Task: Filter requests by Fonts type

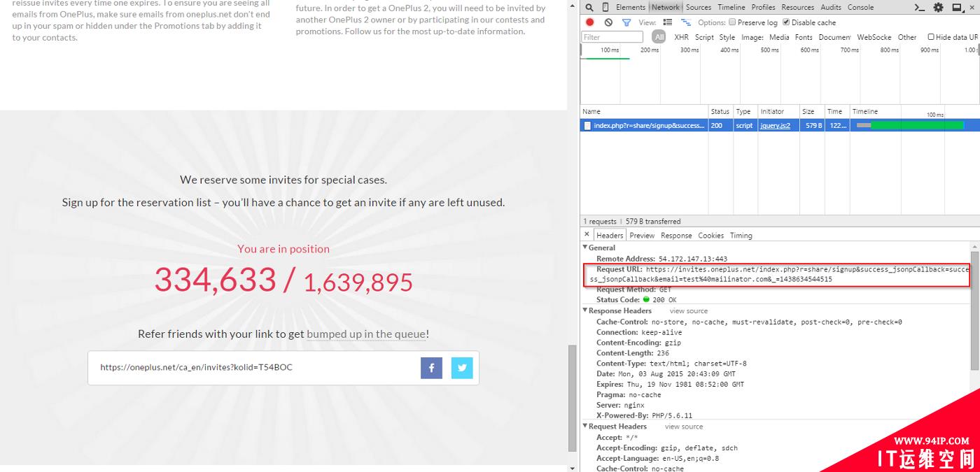Action: click(x=804, y=37)
